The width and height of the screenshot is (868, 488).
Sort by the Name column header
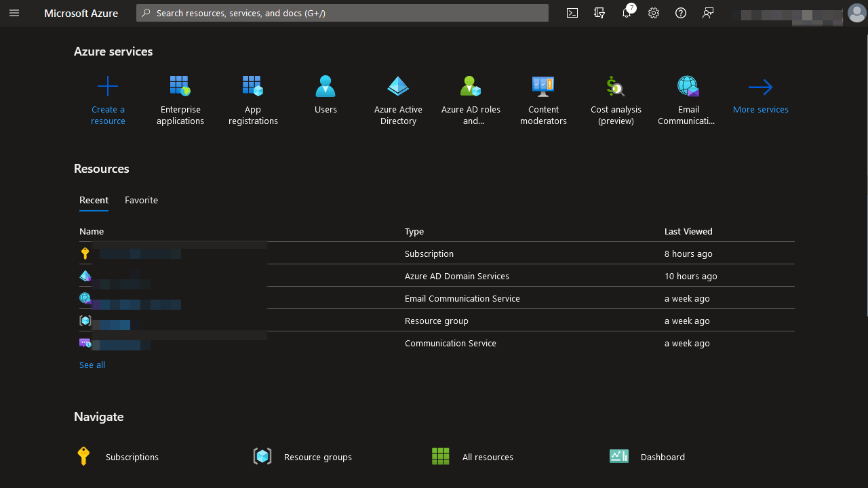click(x=92, y=231)
